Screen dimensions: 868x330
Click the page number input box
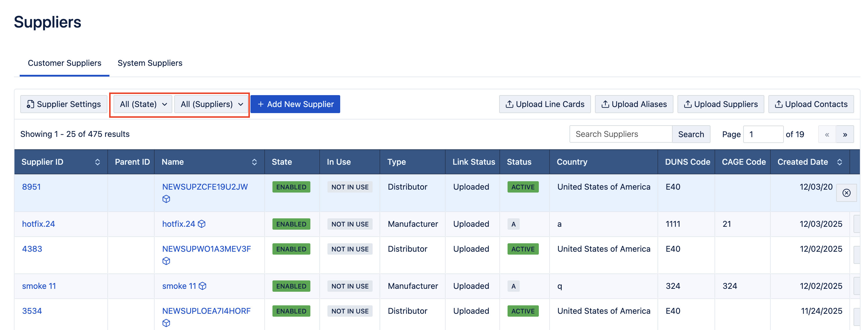coord(763,134)
